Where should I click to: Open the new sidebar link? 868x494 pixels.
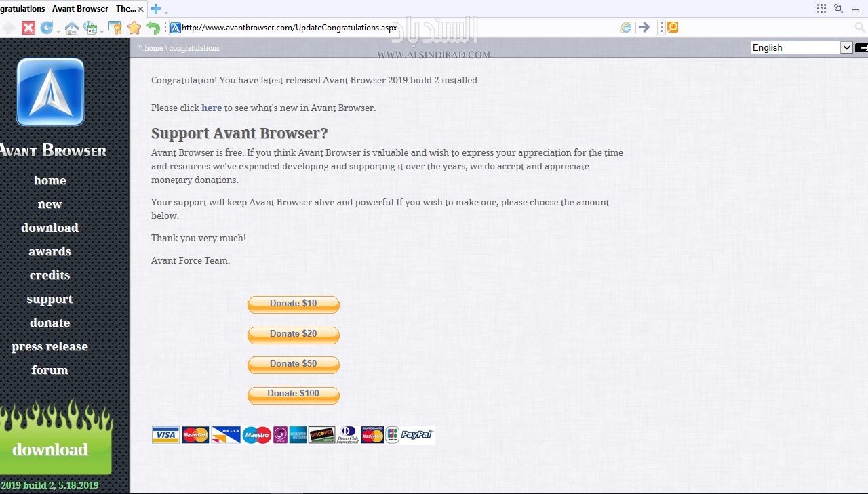click(50, 204)
